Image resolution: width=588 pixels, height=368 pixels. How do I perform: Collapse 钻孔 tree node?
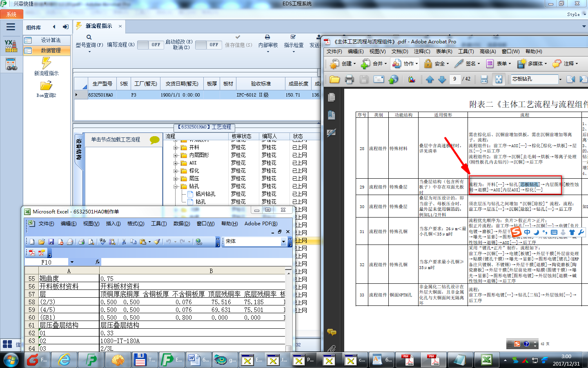point(176,186)
